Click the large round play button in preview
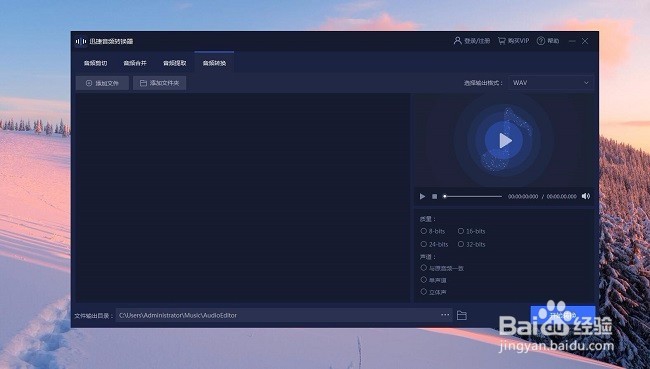650x369 pixels. coord(504,141)
